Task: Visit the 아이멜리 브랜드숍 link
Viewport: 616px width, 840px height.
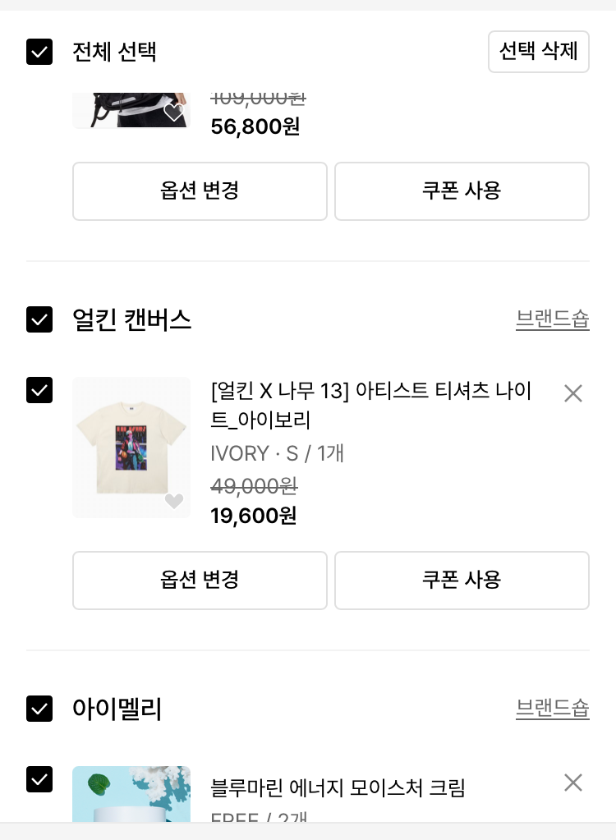Action: (x=552, y=709)
